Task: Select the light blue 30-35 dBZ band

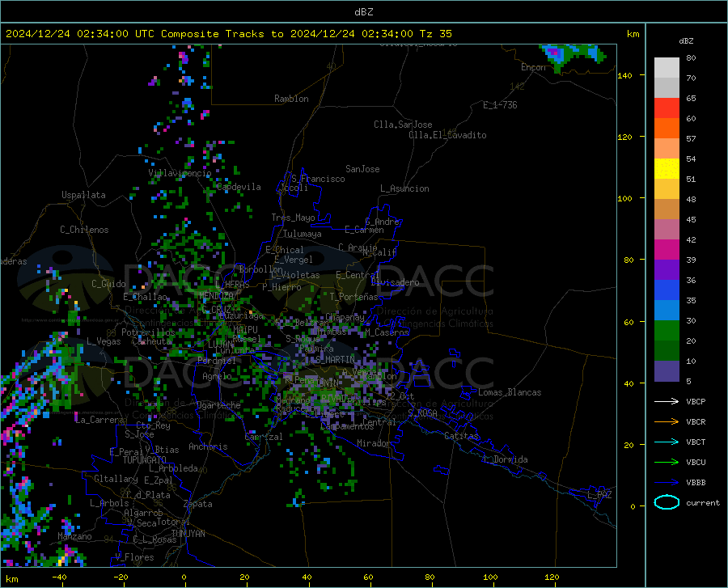Action: point(667,311)
